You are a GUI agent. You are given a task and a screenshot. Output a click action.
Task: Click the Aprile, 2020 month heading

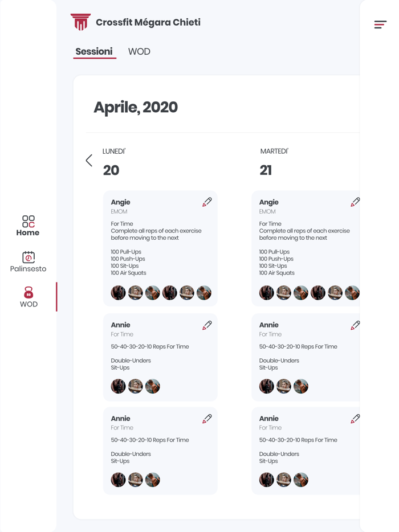pyautogui.click(x=136, y=107)
